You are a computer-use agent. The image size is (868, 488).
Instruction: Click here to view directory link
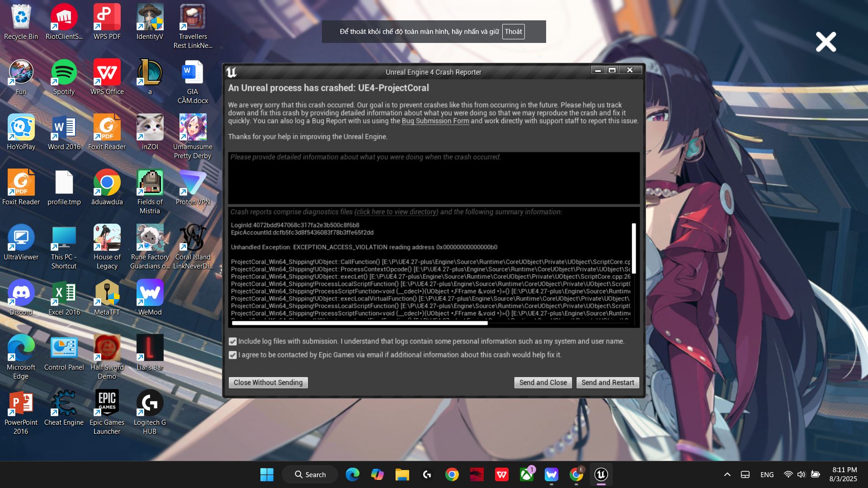pyautogui.click(x=396, y=212)
